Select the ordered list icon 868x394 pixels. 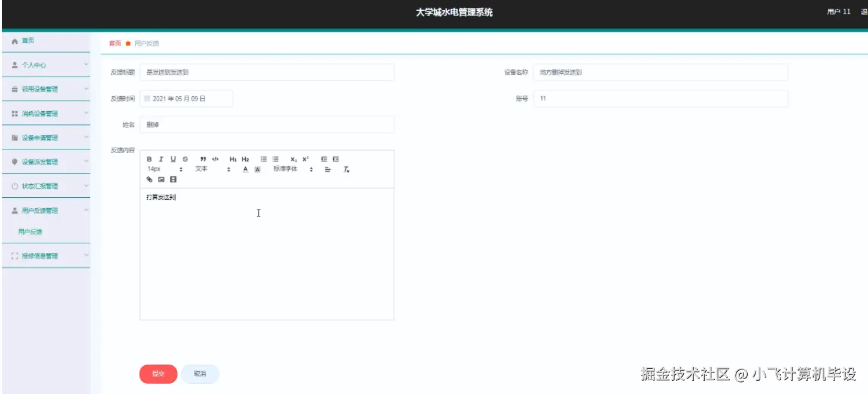pos(263,159)
